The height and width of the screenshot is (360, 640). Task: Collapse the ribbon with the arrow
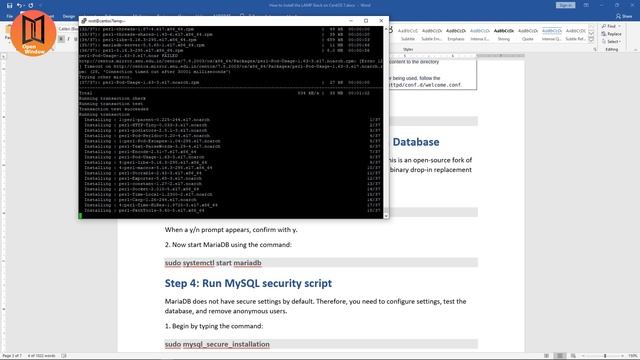[635, 49]
